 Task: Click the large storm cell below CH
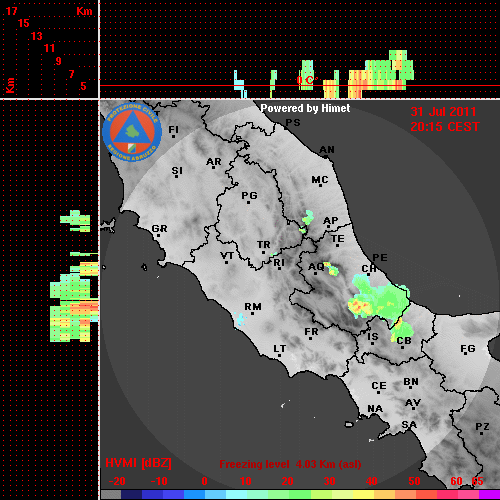(378, 297)
